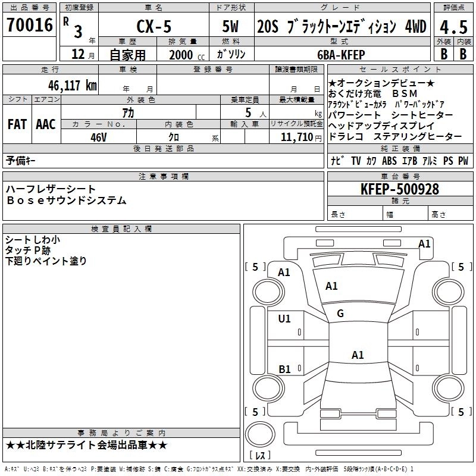Select recycle deposit 11,710円

301,137
